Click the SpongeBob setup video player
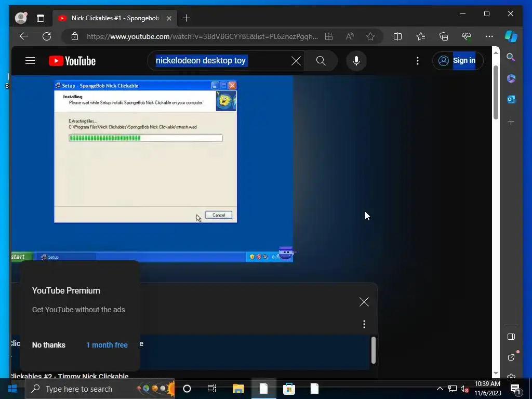Viewport: 532px width, 399px height. 152,168
